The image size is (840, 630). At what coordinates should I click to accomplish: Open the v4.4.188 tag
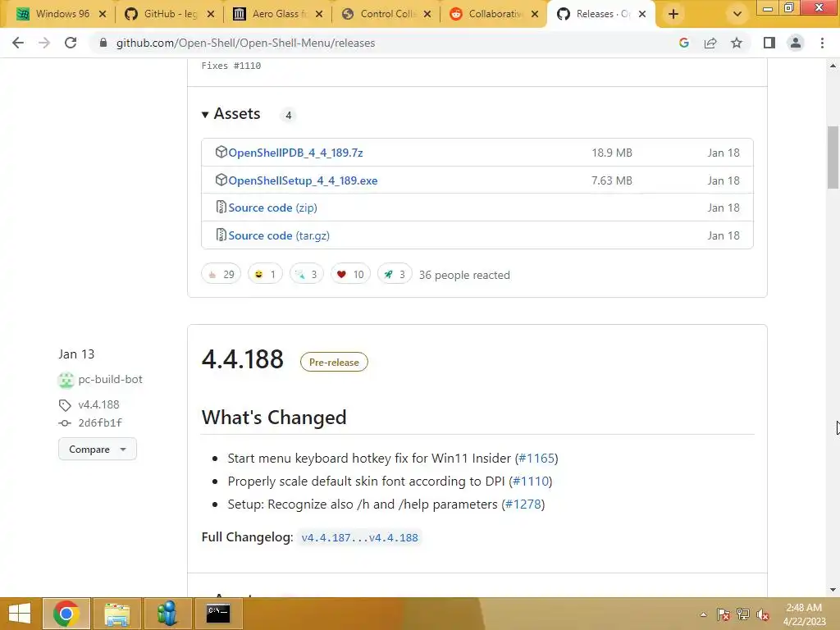[x=98, y=404]
